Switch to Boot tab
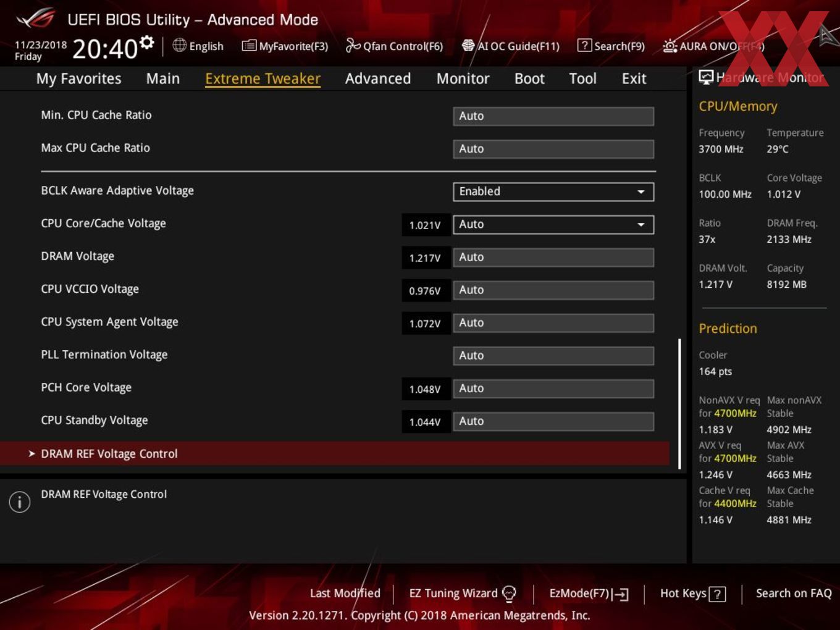840x630 pixels. [529, 78]
